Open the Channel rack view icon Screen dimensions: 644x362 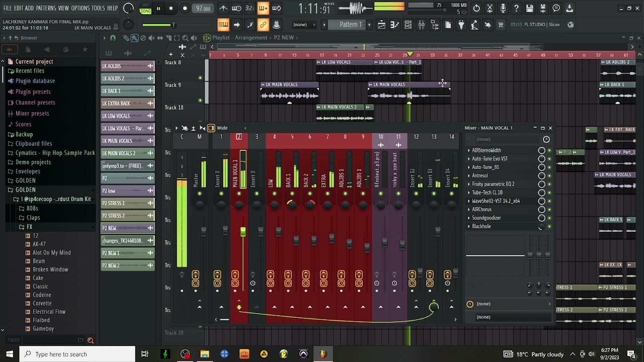point(408,25)
